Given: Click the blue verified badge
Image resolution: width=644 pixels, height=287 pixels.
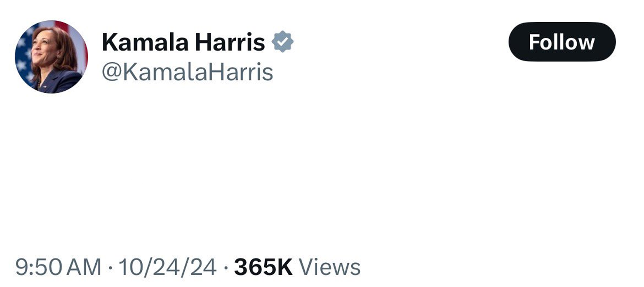Looking at the screenshot, I should click(282, 42).
